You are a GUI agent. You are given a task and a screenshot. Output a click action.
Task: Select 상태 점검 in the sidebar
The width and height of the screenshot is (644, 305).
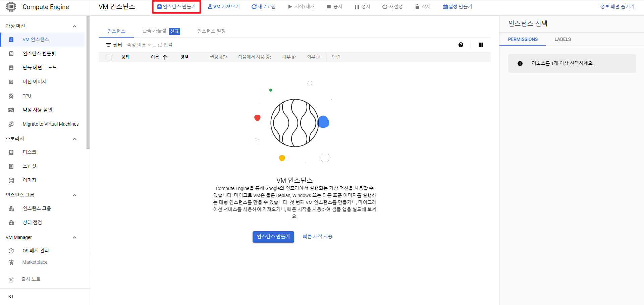tap(42, 223)
